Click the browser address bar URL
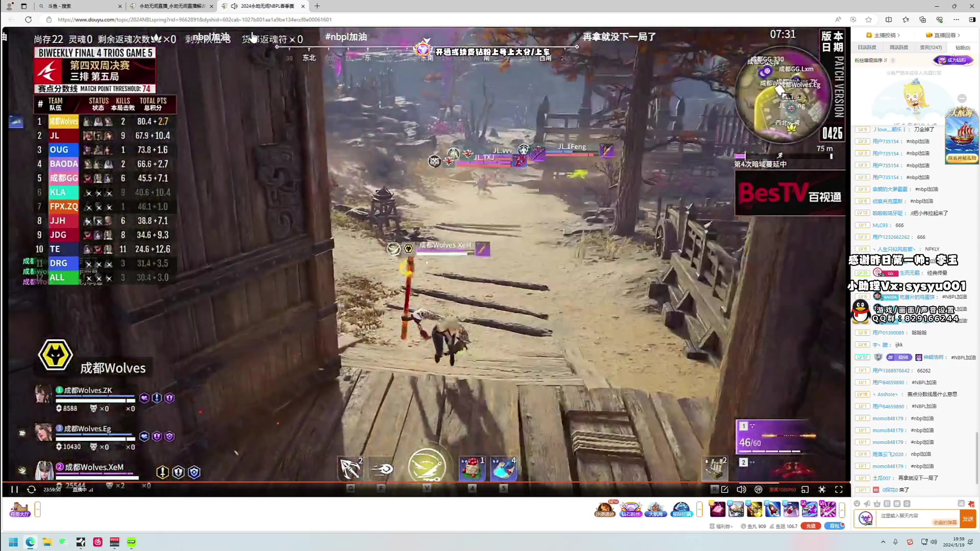Viewport: 980px width, 551px height. point(194,19)
